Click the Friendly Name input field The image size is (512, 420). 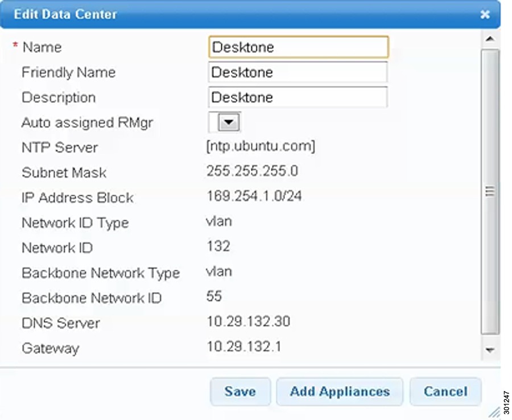click(298, 72)
